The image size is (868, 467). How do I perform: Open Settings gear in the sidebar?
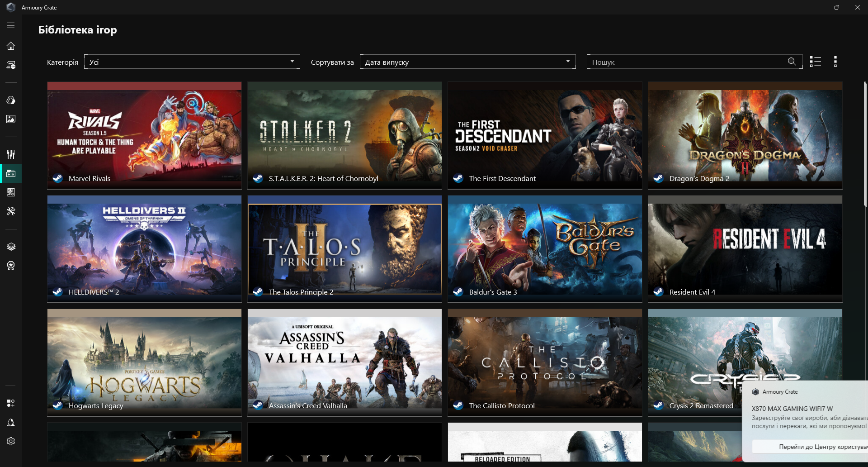click(x=11, y=441)
